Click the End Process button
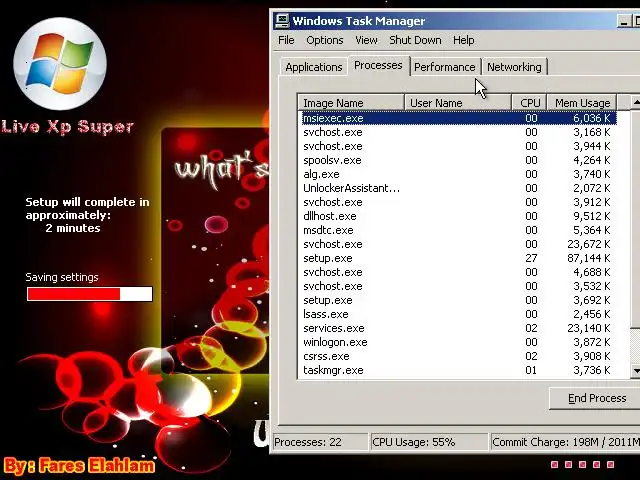 (597, 398)
